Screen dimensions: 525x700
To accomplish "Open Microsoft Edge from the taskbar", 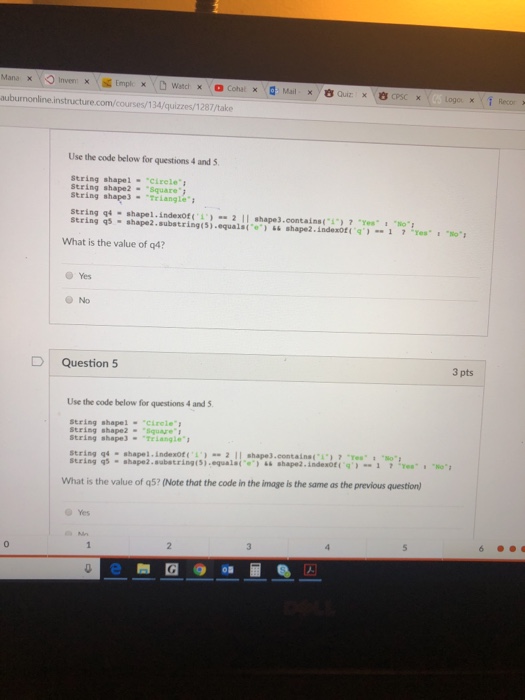I will 115,569.
